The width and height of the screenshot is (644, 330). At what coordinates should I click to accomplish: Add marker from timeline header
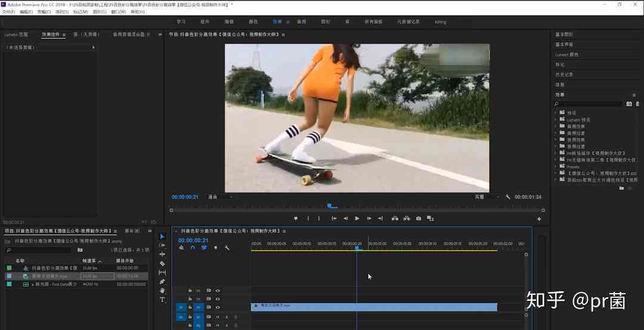click(x=216, y=248)
